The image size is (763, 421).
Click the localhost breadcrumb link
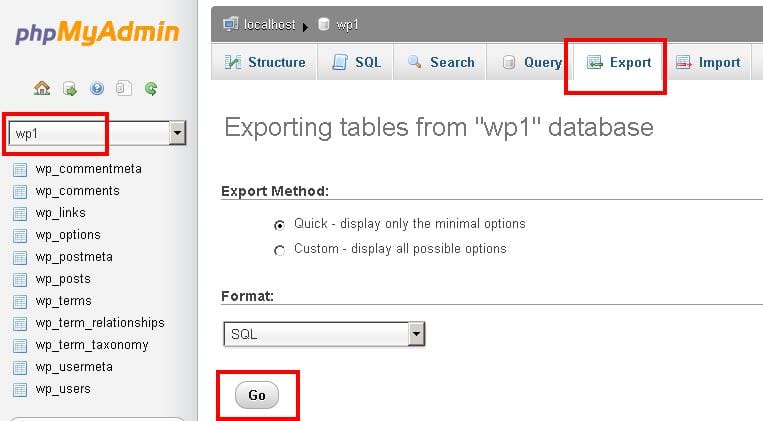[270, 24]
